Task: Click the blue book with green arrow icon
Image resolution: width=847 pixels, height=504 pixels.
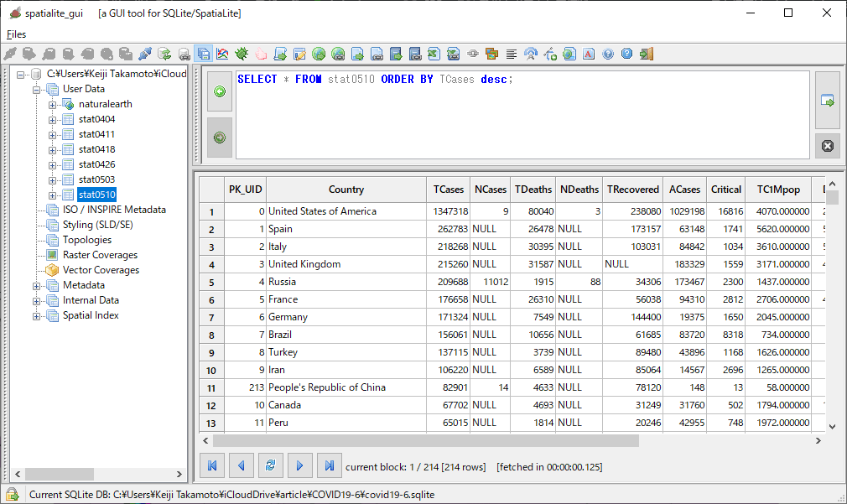Action: (x=396, y=54)
